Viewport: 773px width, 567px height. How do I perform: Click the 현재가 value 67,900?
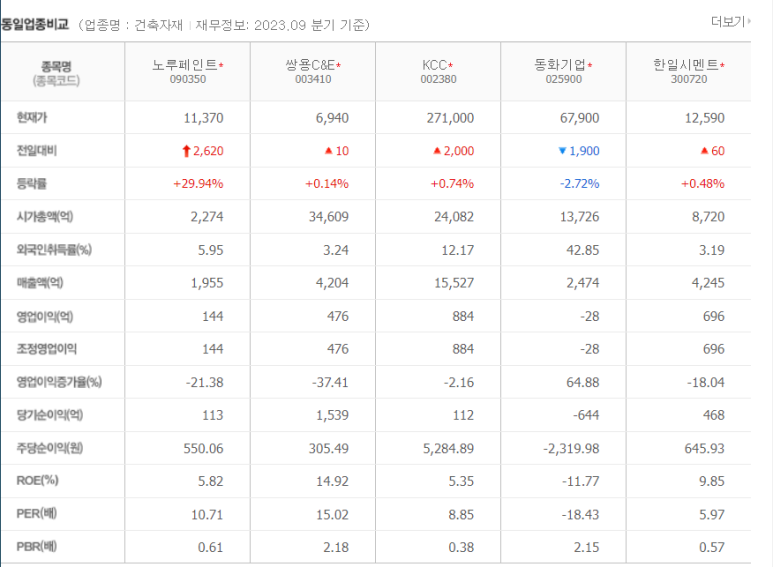tap(580, 118)
